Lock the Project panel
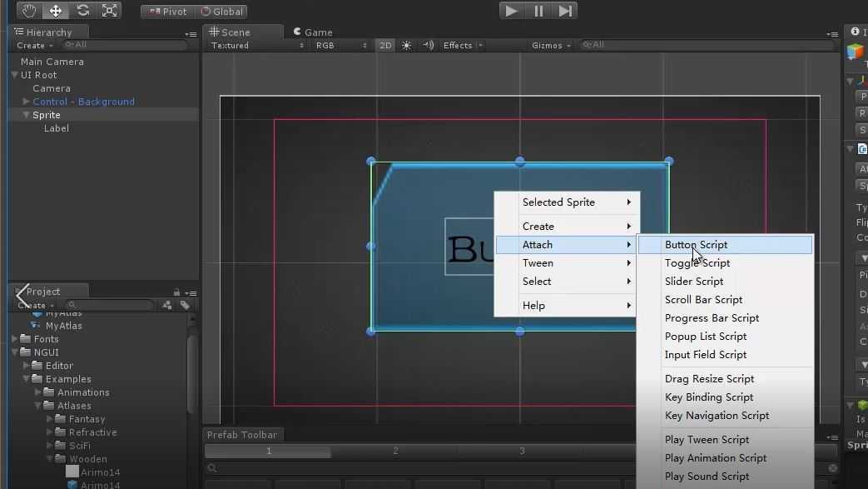Image resolution: width=868 pixels, height=489 pixels. tap(176, 292)
